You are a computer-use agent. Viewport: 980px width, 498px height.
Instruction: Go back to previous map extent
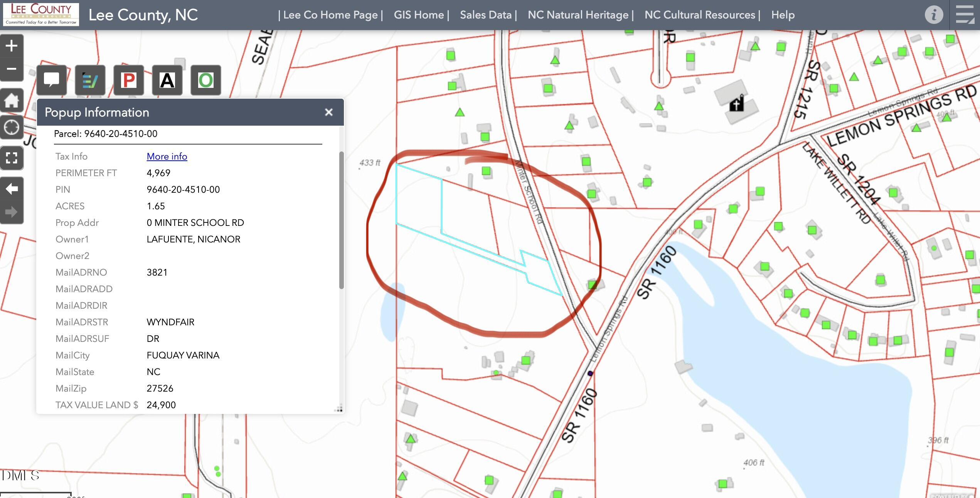point(12,189)
